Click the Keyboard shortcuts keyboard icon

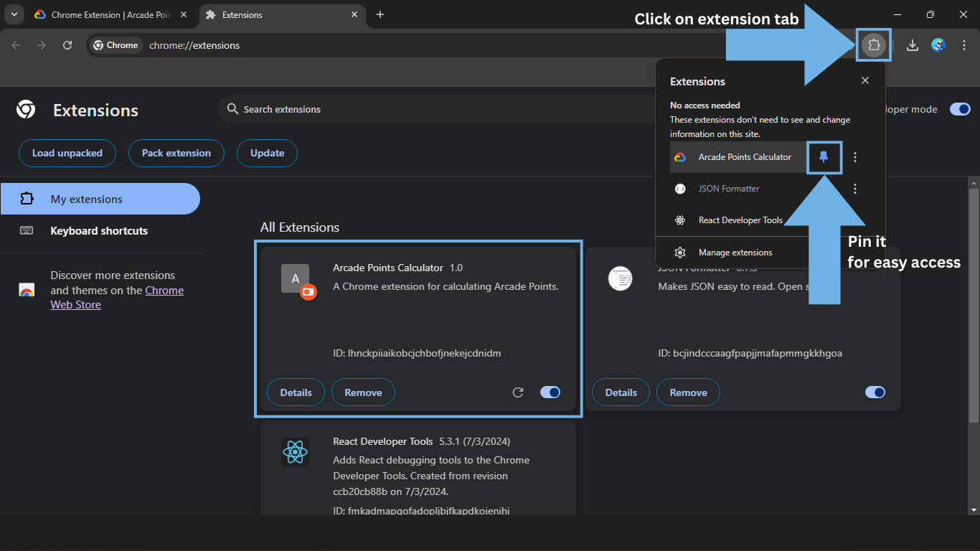pyautogui.click(x=27, y=230)
